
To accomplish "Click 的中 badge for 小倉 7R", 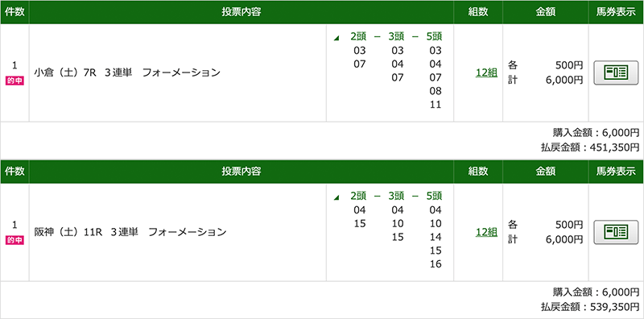I will (14, 81).
